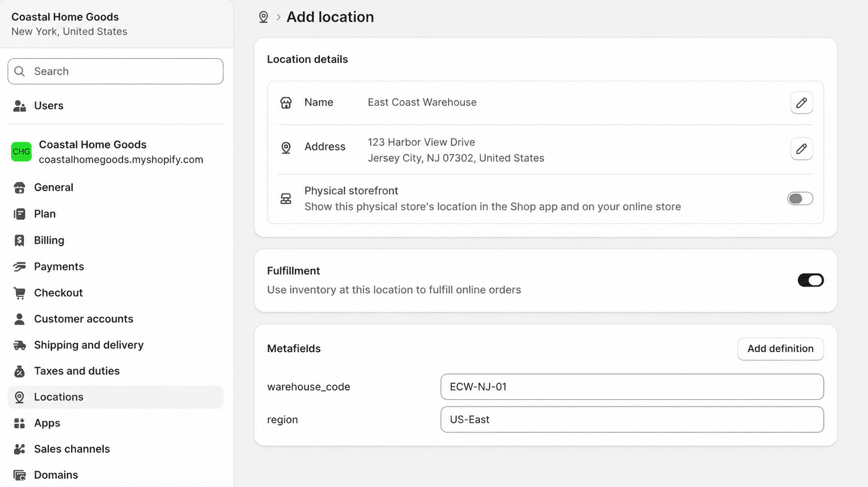Viewport: 868px width, 487px height.
Task: Click the warehouse_code field with ECW-NJ-01
Action: coord(632,387)
